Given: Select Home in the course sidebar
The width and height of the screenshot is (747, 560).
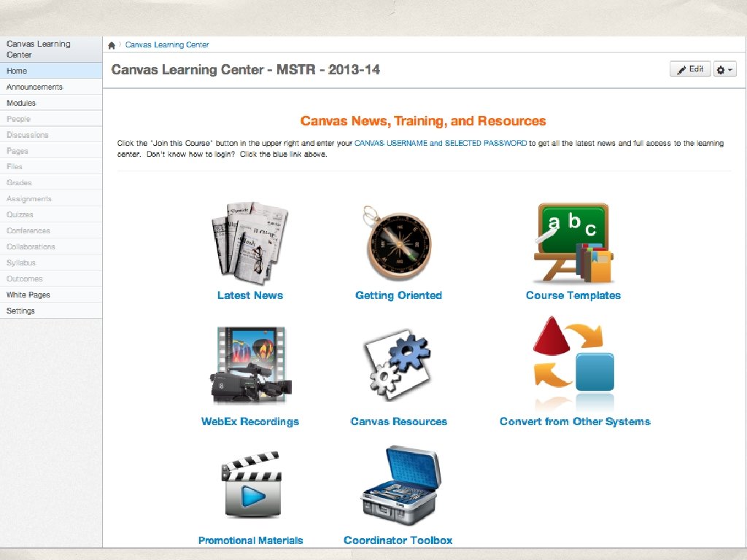Looking at the screenshot, I should (x=51, y=71).
